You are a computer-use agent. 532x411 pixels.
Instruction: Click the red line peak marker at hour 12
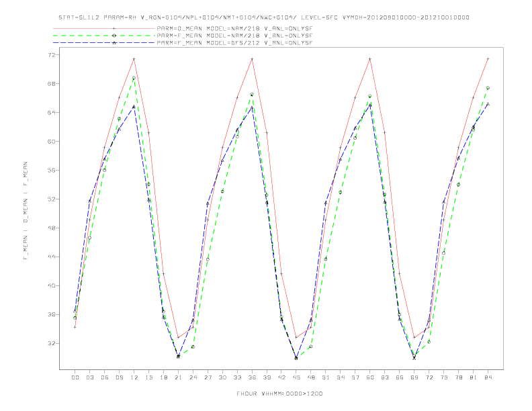click(134, 59)
